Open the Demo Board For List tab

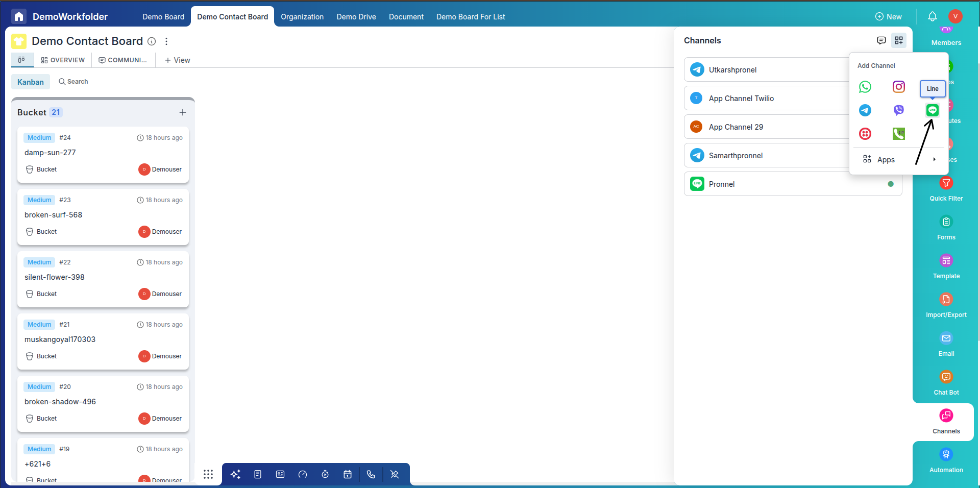pos(471,17)
